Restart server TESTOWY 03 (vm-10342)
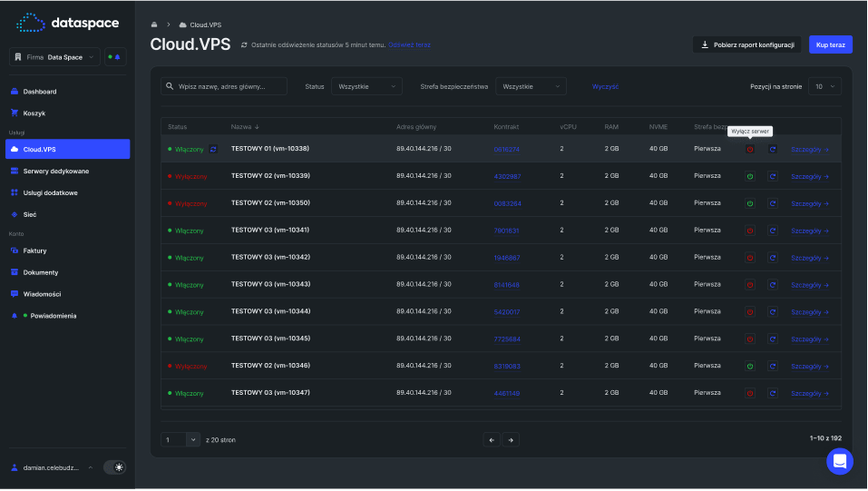Image resolution: width=868 pixels, height=491 pixels. pyautogui.click(x=773, y=259)
